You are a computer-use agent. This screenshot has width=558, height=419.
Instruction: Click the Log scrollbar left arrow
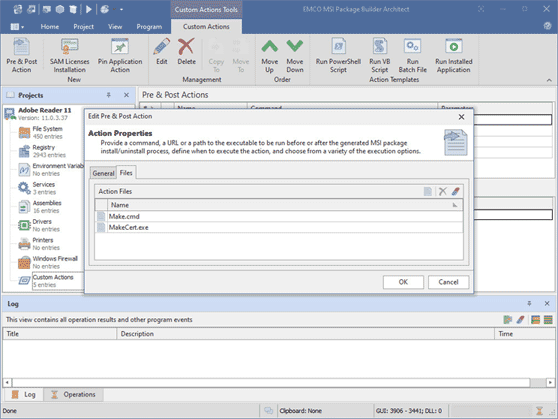[7, 383]
